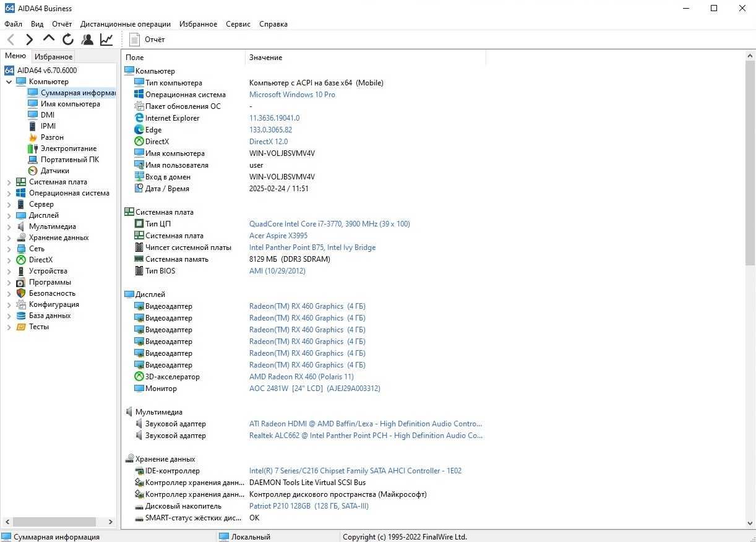Click the Тип ЦП processor icon
The image size is (756, 542).
tap(139, 224)
